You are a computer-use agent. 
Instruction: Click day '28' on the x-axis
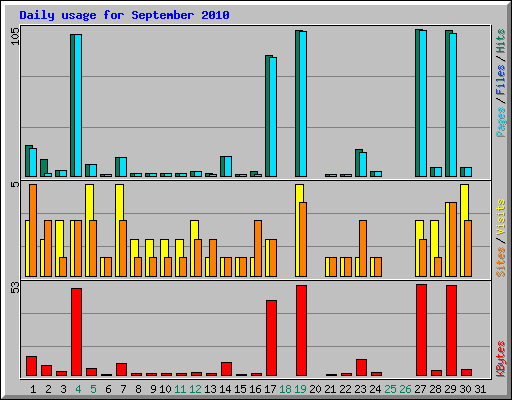click(436, 389)
